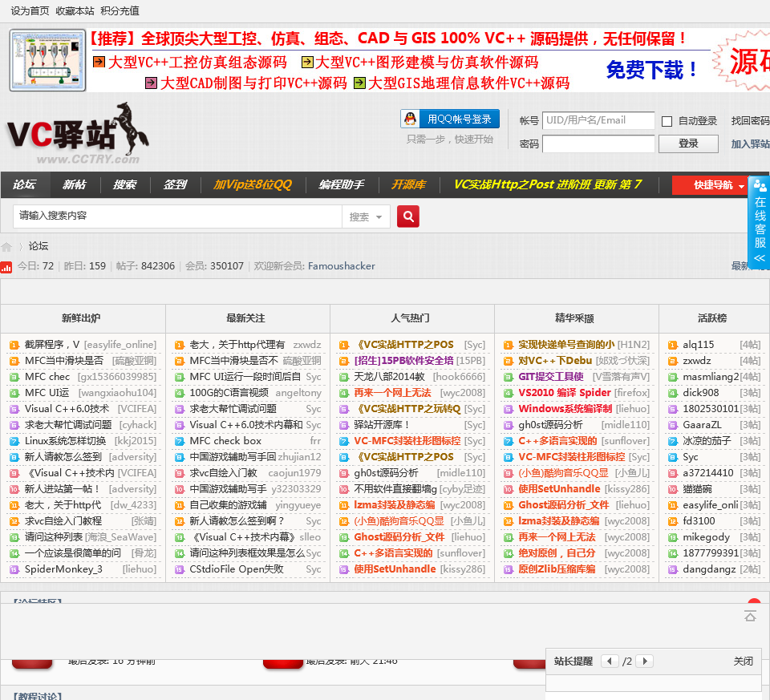The height and width of the screenshot is (700, 770).
Task: Open VC实战Http之Post进阶班 nav link
Action: 548,184
